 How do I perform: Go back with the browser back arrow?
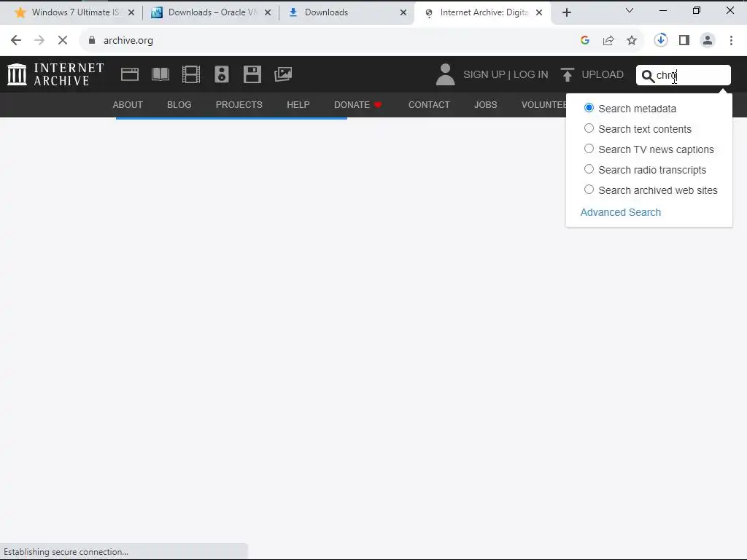pos(16,41)
